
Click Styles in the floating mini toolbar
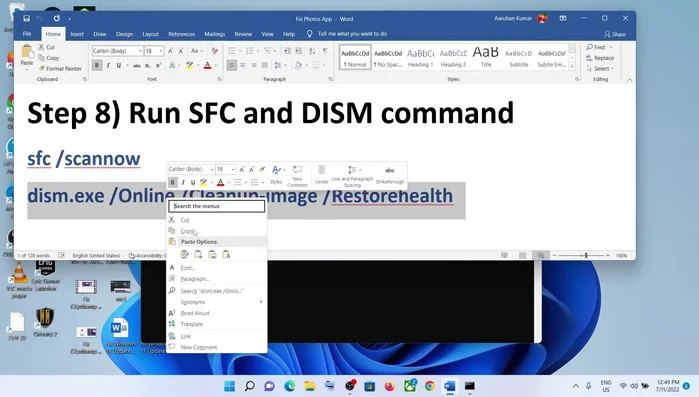276,175
